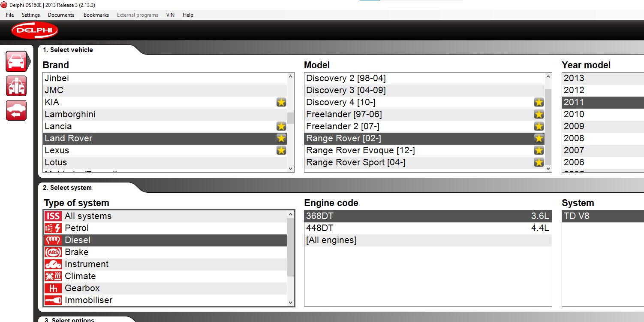
Task: Click the Delphi logo
Action: click(34, 30)
